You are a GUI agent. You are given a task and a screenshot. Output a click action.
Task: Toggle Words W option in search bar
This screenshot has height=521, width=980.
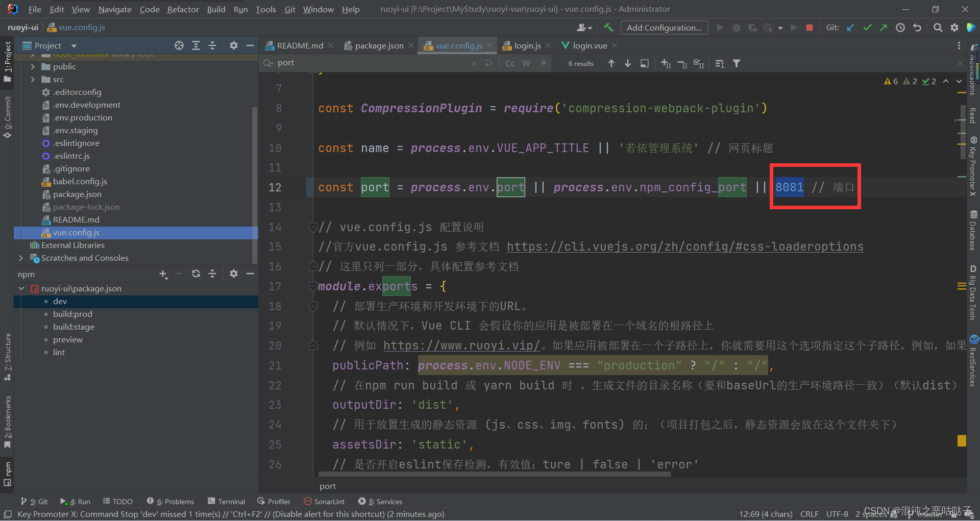[526, 63]
